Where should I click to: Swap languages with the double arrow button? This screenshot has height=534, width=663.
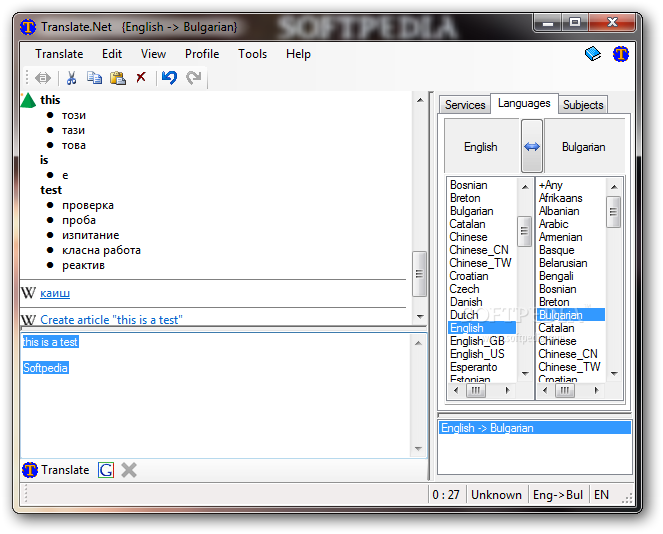531,146
